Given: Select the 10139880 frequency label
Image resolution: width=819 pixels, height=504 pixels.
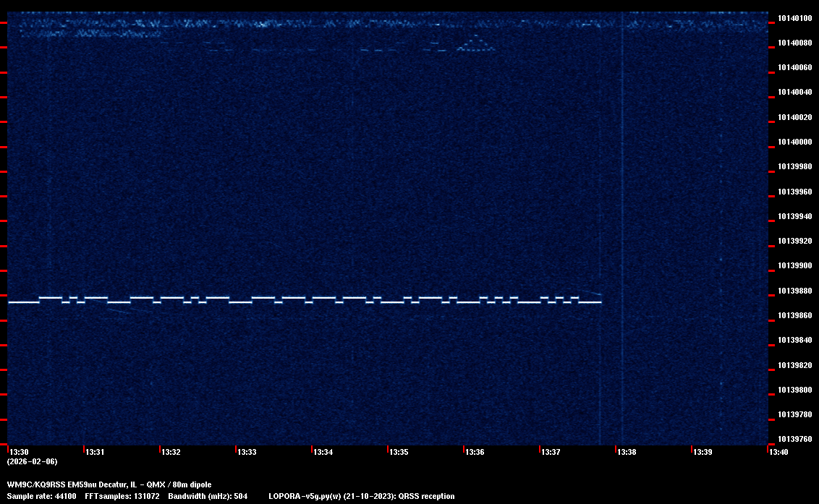Looking at the screenshot, I should tap(794, 291).
